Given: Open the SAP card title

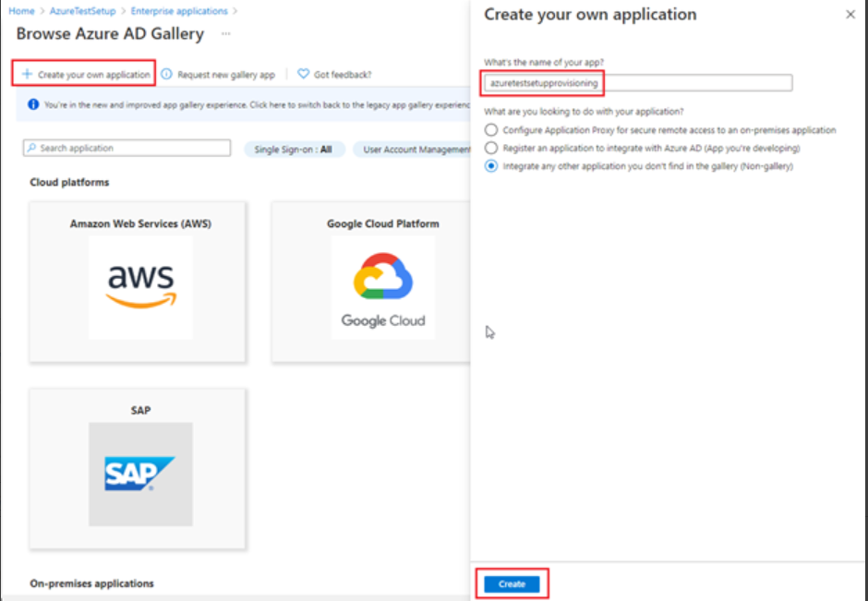Looking at the screenshot, I should (140, 410).
